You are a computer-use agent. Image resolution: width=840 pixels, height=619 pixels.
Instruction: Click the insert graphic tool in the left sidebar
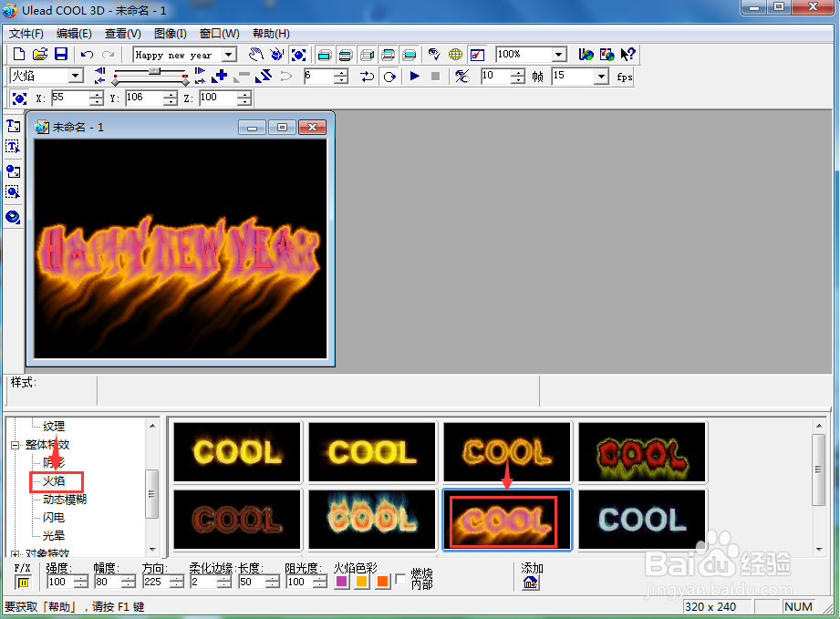pos(13,171)
